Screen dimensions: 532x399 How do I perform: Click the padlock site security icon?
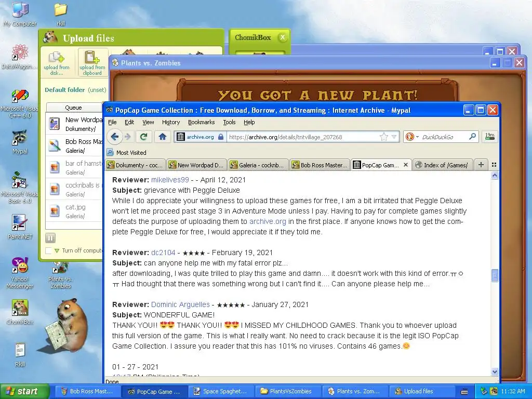pos(221,137)
